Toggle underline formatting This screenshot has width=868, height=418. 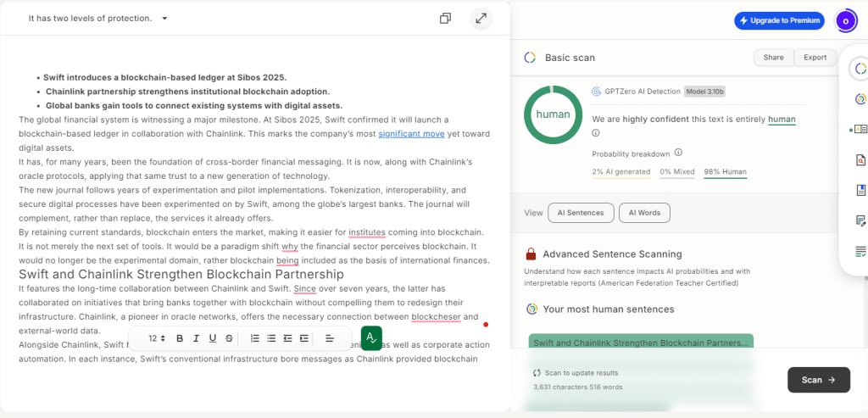point(212,338)
